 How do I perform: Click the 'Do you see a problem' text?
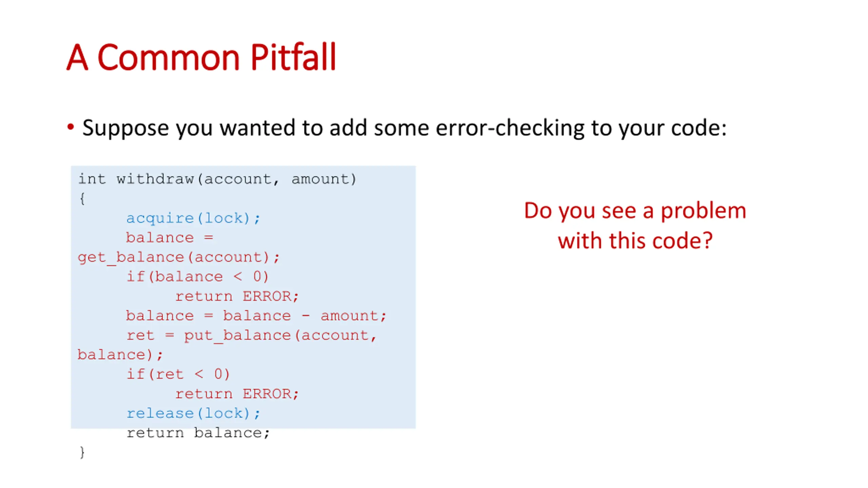[635, 211]
